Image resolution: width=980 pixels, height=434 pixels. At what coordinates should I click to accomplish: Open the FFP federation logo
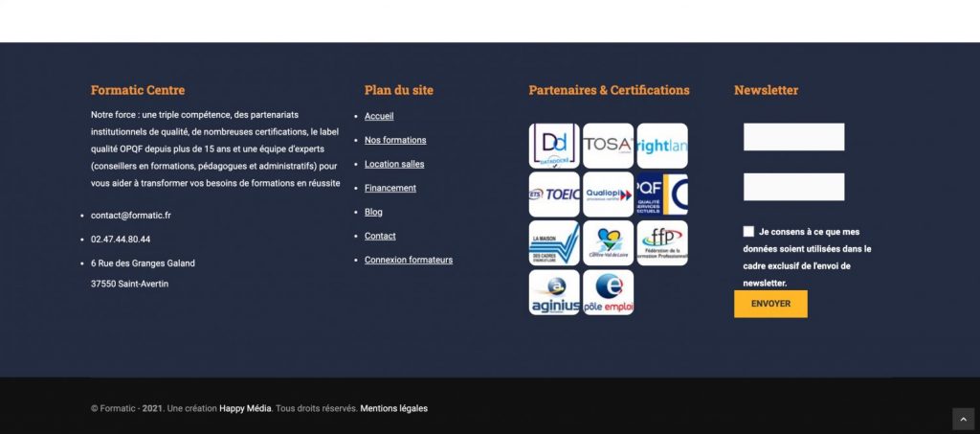click(x=662, y=243)
